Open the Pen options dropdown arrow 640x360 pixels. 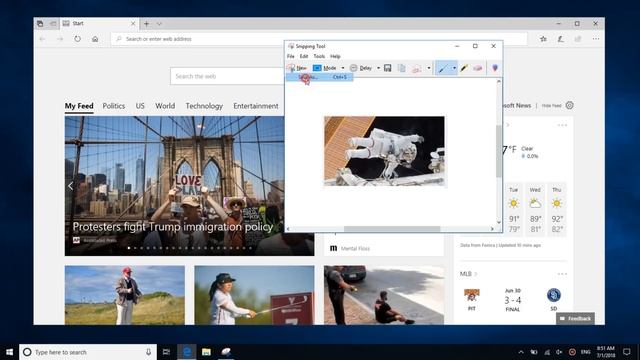pos(454,68)
